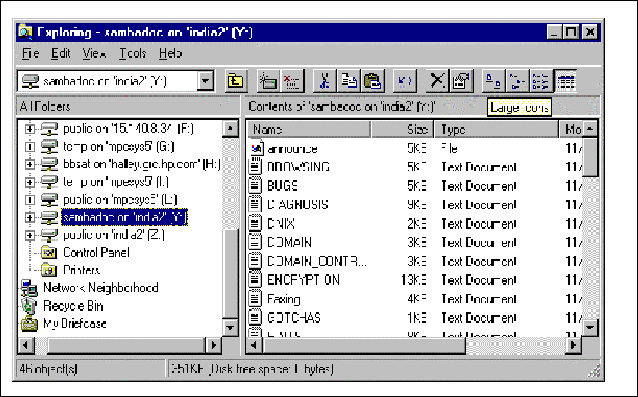Sort by the Type column header
This screenshot has height=397, width=638.
click(x=496, y=129)
